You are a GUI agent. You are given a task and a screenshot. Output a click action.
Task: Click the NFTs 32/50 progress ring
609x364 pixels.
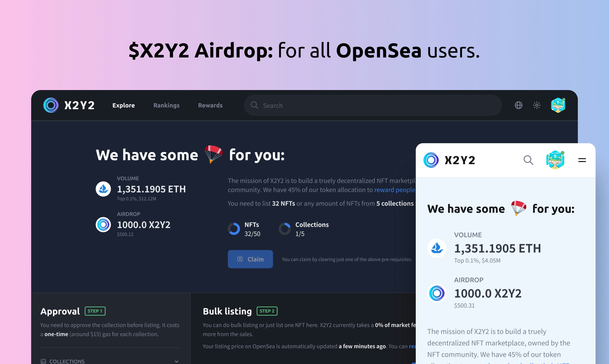(234, 229)
